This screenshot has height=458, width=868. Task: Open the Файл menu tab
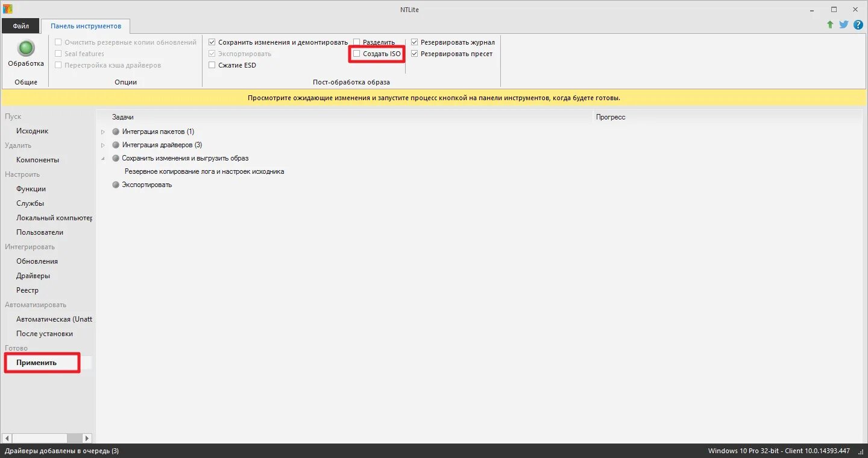pos(20,26)
